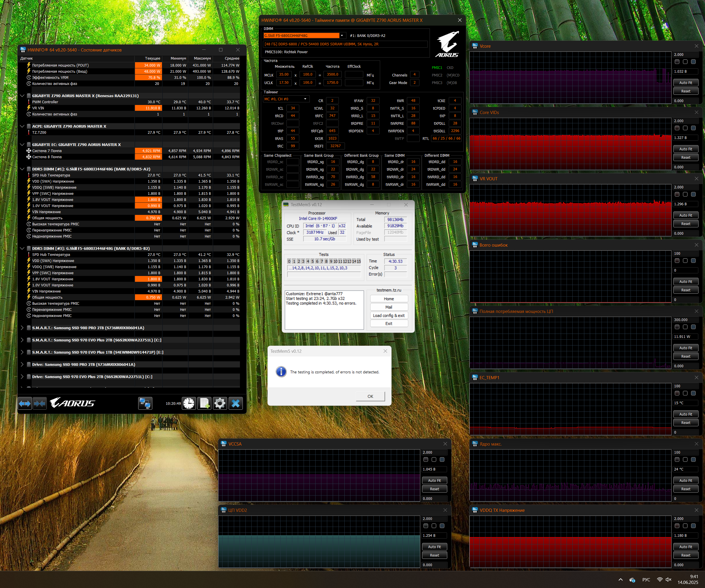Click the muted volume icon in taskbar
This screenshot has height=588, width=705.
click(x=668, y=580)
